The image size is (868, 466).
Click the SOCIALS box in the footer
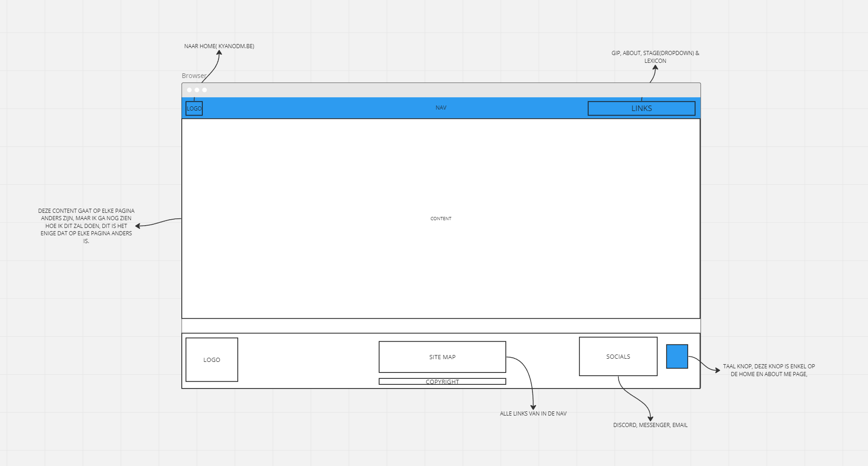(618, 356)
